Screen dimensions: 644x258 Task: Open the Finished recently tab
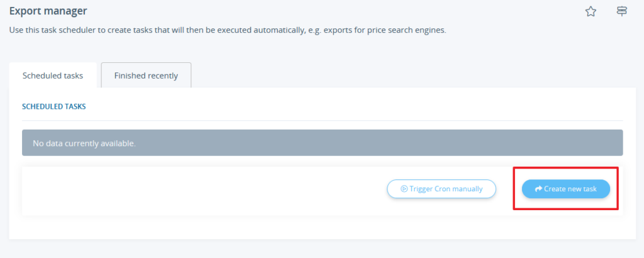point(146,76)
